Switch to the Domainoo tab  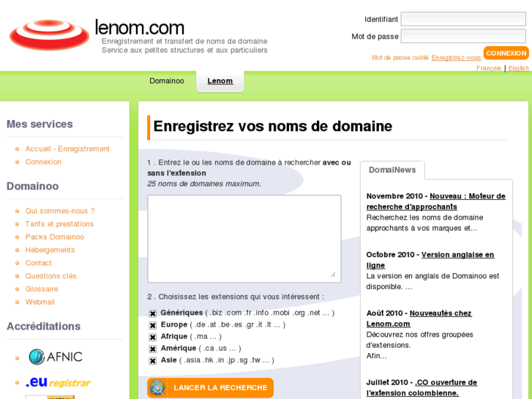pyautogui.click(x=167, y=81)
